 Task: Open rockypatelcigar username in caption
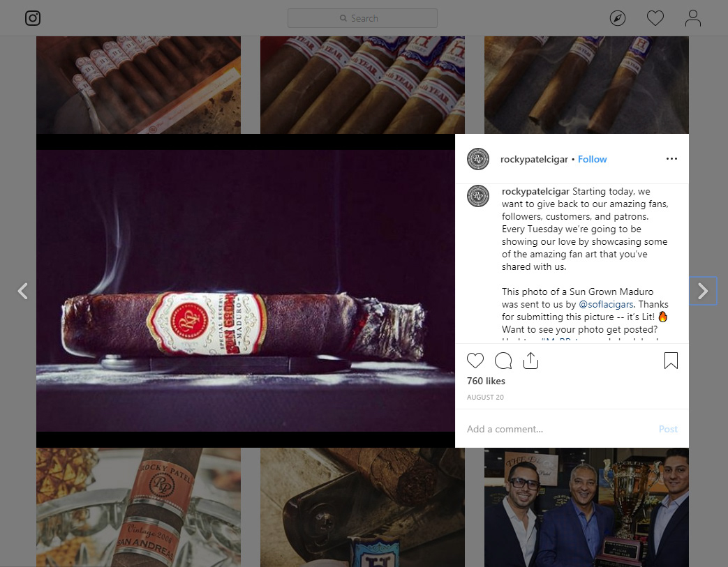[x=535, y=191]
